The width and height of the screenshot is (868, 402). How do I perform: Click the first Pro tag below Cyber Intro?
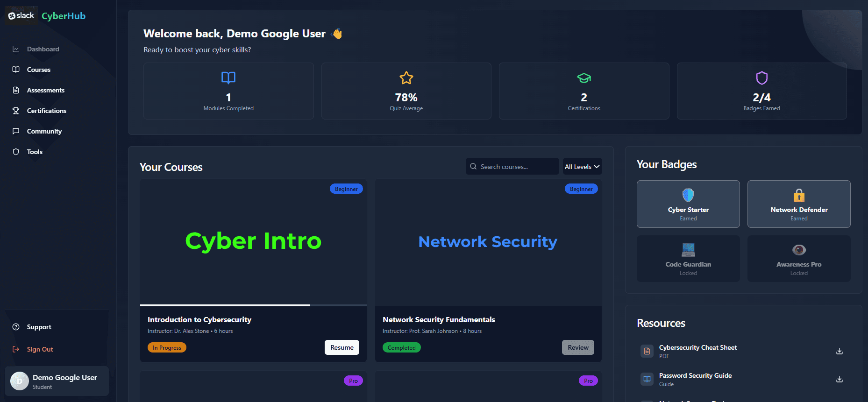click(353, 381)
